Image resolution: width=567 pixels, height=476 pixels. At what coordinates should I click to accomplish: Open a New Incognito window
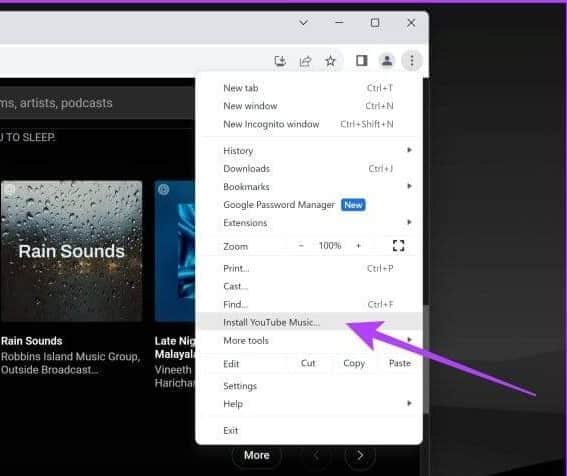pyautogui.click(x=308, y=124)
